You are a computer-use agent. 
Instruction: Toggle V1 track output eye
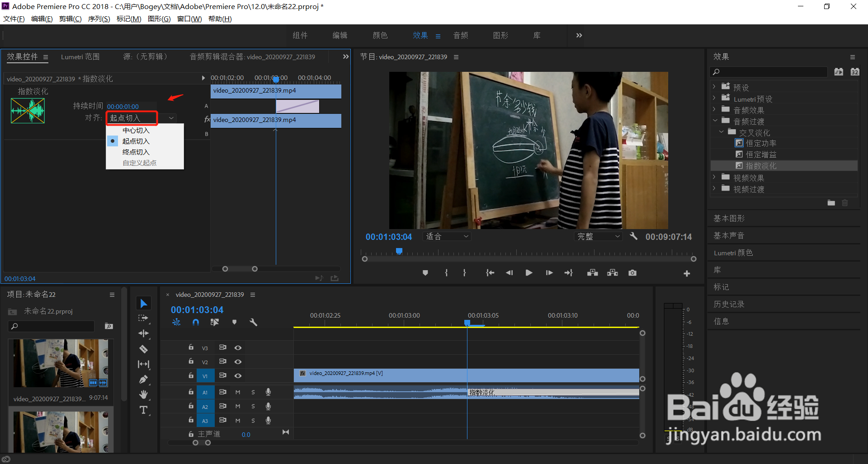pos(238,376)
